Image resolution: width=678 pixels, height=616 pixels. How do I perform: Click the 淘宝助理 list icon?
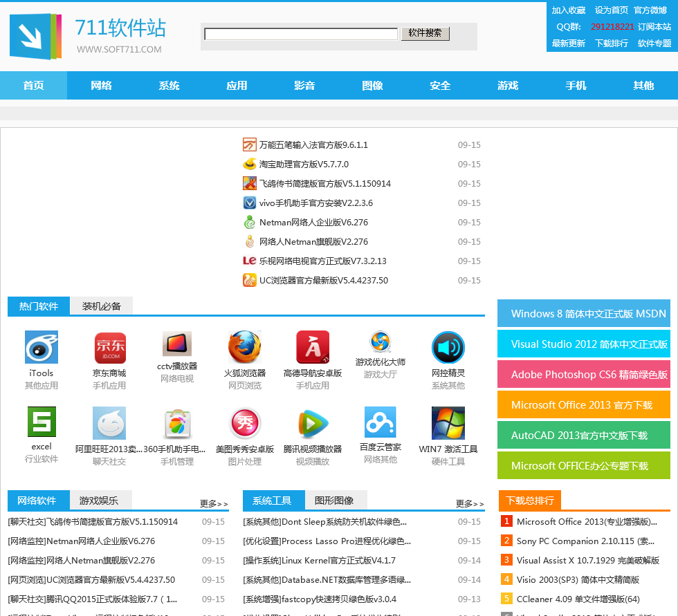(x=250, y=164)
